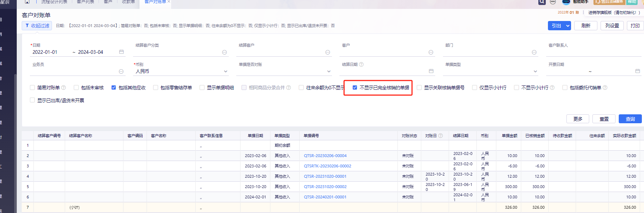The image size is (644, 213).
Task: Select the 客户对账单 tab
Action: 155,2
